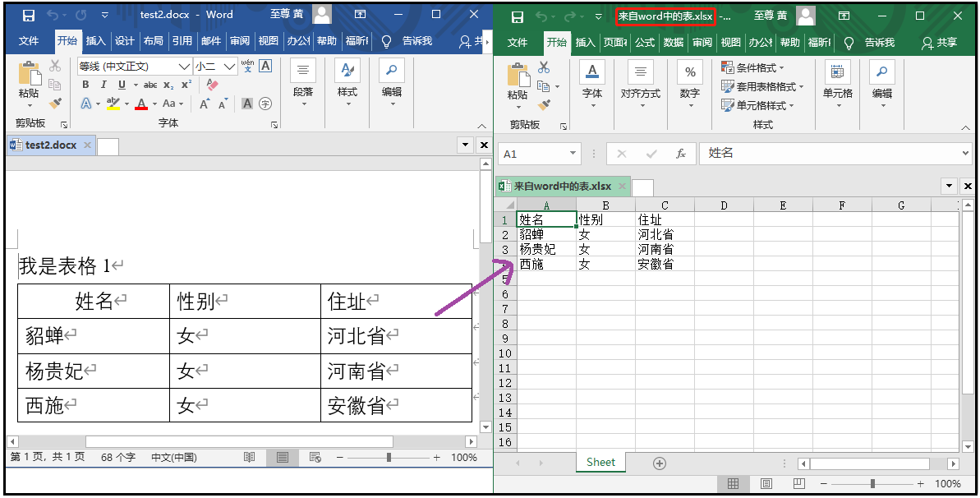Save the Excel workbook
Image resolution: width=980 pixels, height=498 pixels.
point(518,17)
